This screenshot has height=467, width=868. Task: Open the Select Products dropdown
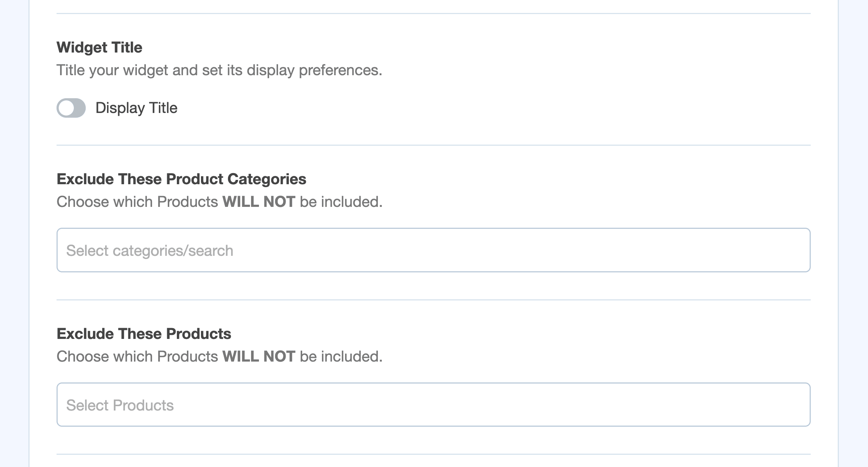433,405
